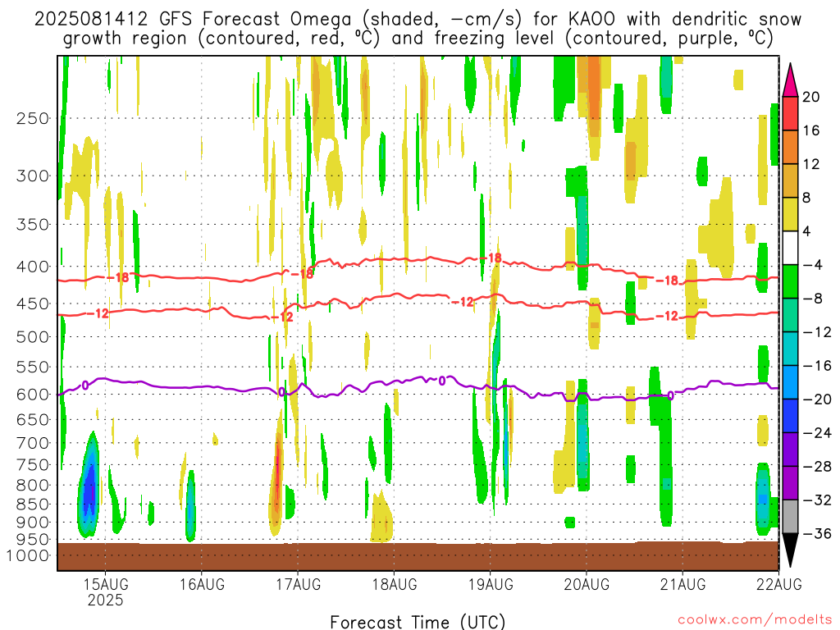Screen dimensions: 840x630
Task: Click the 17AUG time axis label
Action: pos(299,583)
